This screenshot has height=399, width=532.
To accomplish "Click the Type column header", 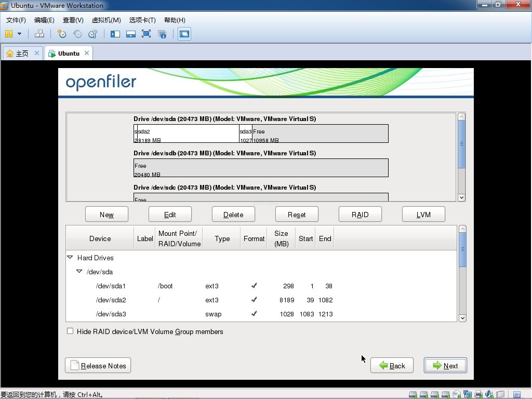I will point(222,238).
